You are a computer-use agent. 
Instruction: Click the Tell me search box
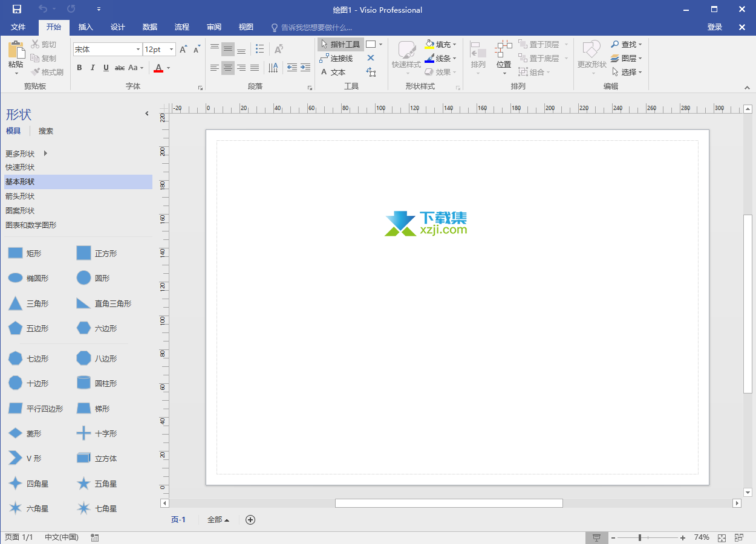pyautogui.click(x=311, y=27)
